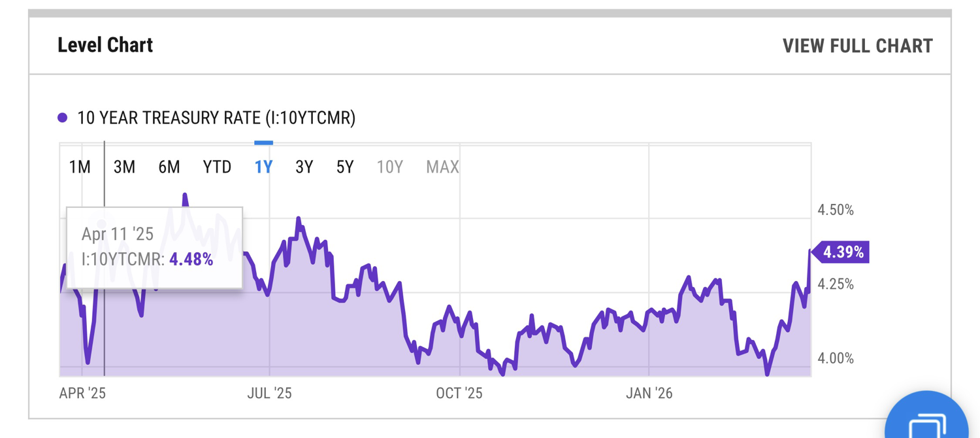Tap the blue floating button icon
The height and width of the screenshot is (438, 980).
coord(926,420)
